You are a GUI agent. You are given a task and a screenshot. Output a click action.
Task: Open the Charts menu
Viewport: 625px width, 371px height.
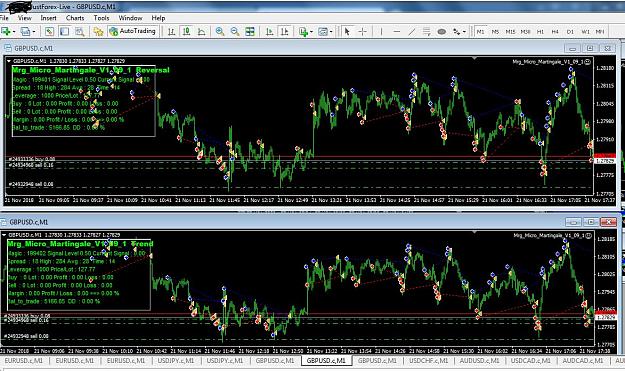pyautogui.click(x=75, y=18)
